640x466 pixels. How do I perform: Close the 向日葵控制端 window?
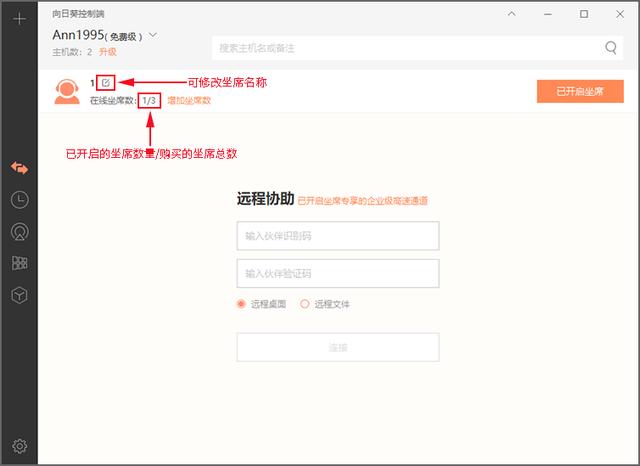tap(620, 14)
